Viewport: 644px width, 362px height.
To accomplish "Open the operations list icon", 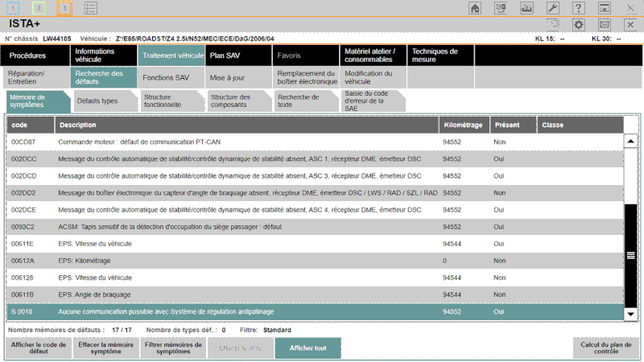I will coord(90,8).
